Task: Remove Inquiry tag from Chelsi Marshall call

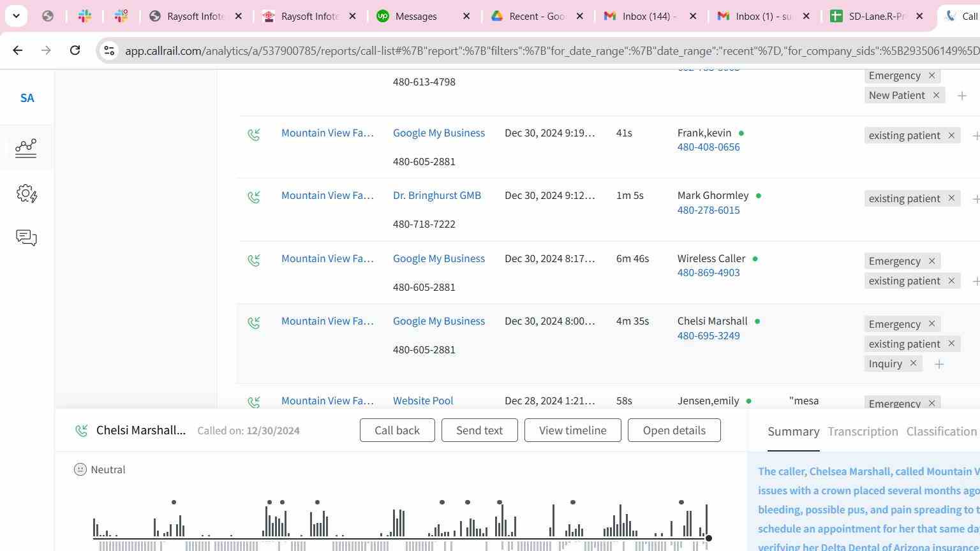Action: pos(913,364)
